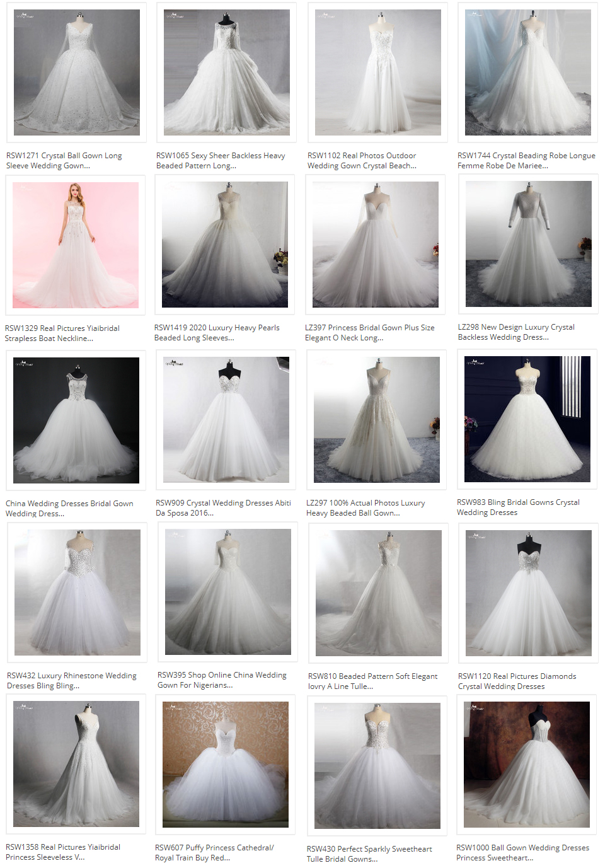
Task: Open RSW1329 Yiaibridal Strapless Boat Neckline listing
Action: point(69,333)
